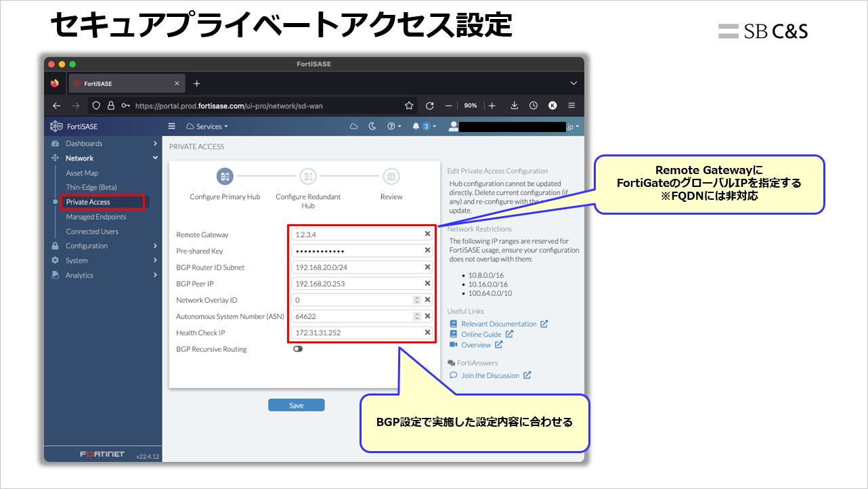Viewport: 868px width, 489px height.
Task: Open the browser downloads icon
Action: point(515,106)
